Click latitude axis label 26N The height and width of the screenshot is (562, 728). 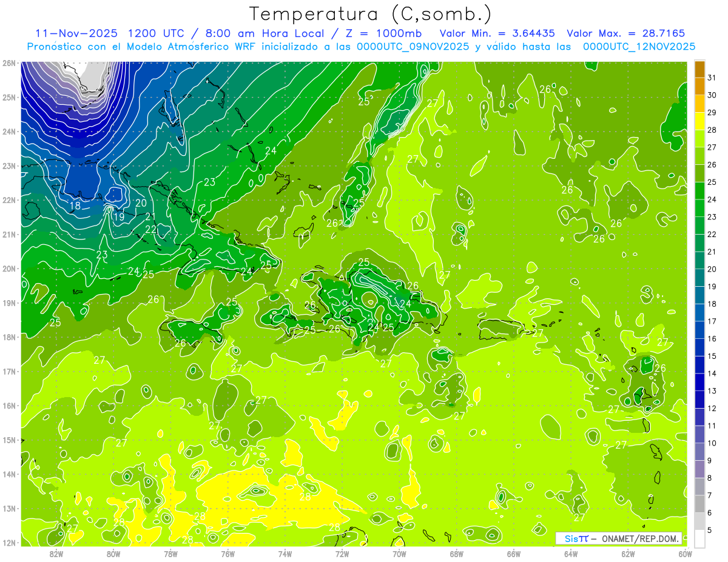[9, 62]
